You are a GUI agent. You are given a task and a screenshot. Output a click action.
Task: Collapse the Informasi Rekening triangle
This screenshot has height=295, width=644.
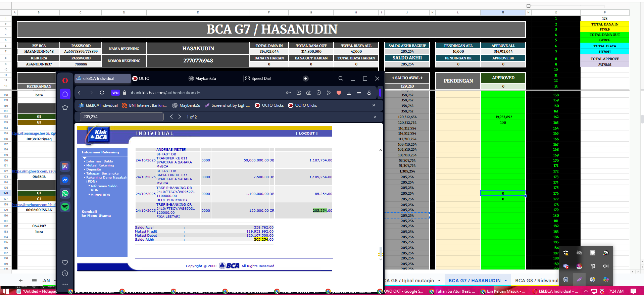(x=85, y=157)
